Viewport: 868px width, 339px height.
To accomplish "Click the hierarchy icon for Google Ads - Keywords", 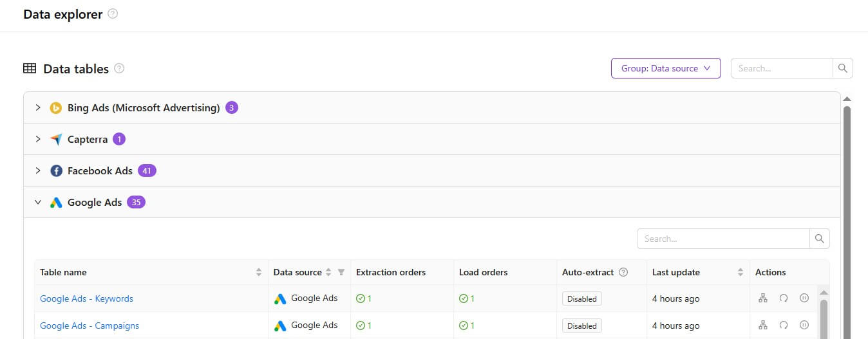I will 763,298.
